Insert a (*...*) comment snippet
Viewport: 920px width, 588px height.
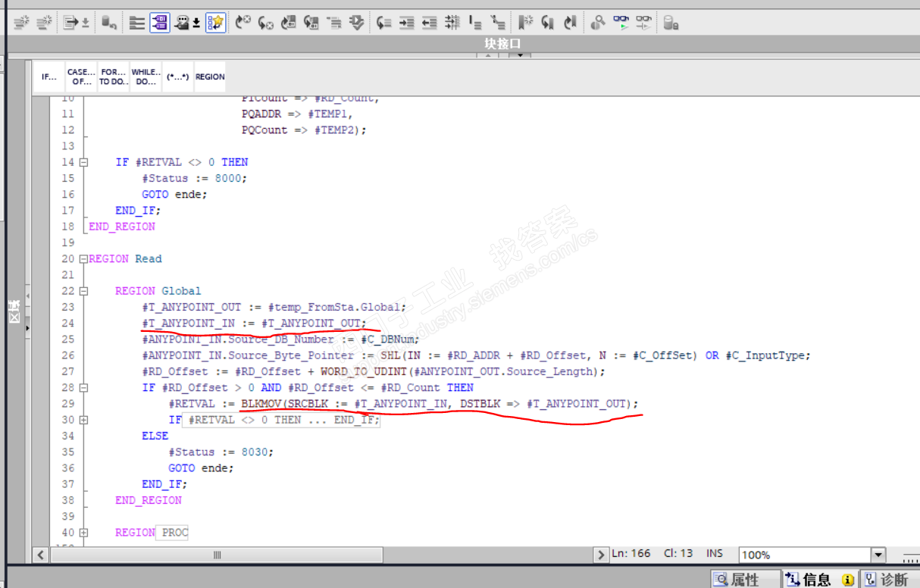[x=177, y=77]
